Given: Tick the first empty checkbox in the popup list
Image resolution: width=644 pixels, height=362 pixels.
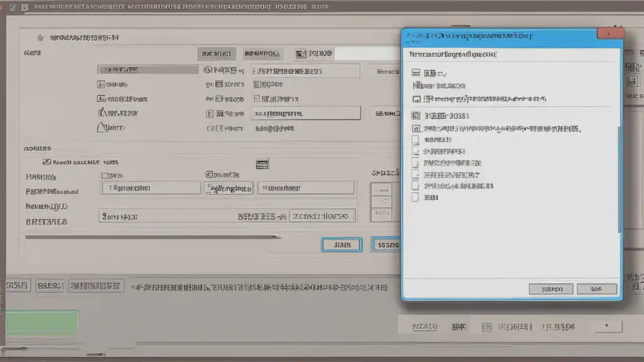Looking at the screenshot, I should pos(415,140).
